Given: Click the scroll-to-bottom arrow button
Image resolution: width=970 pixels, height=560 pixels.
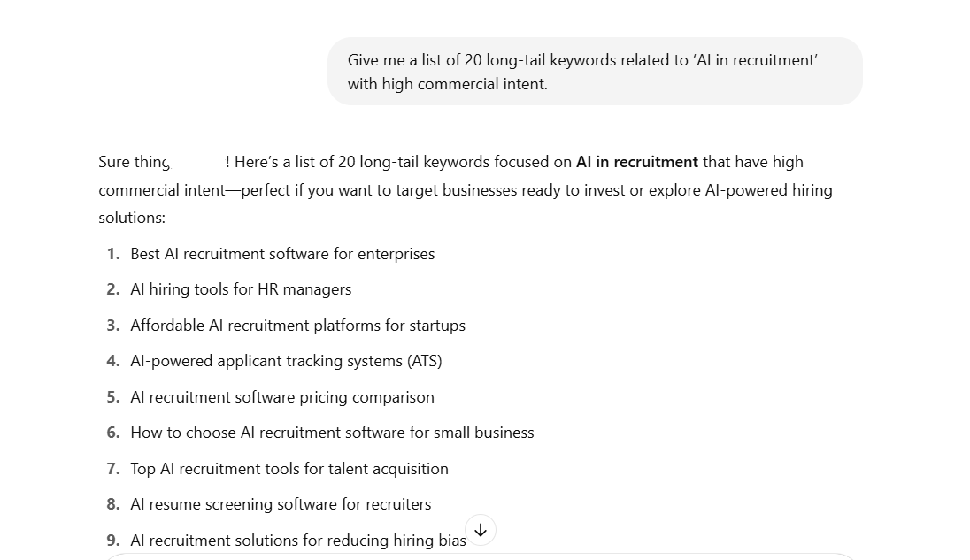Looking at the screenshot, I should (481, 530).
